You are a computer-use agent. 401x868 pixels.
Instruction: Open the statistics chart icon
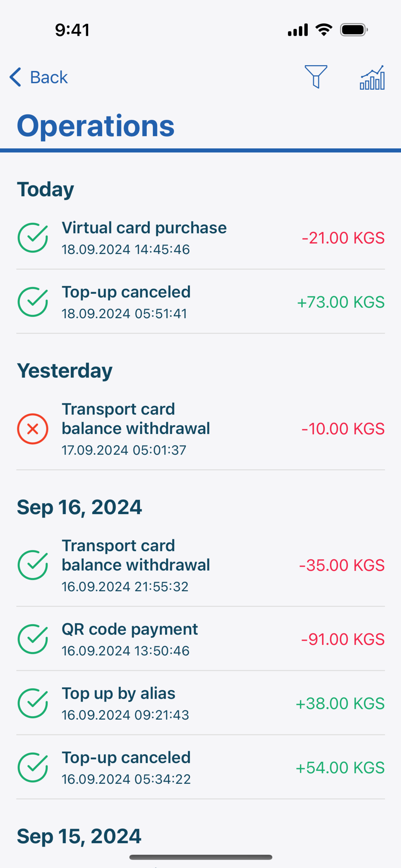tap(372, 77)
